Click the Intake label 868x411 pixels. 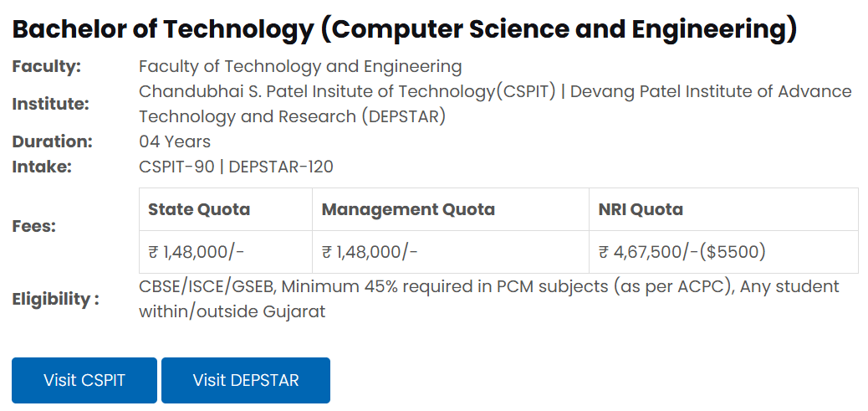(x=42, y=167)
